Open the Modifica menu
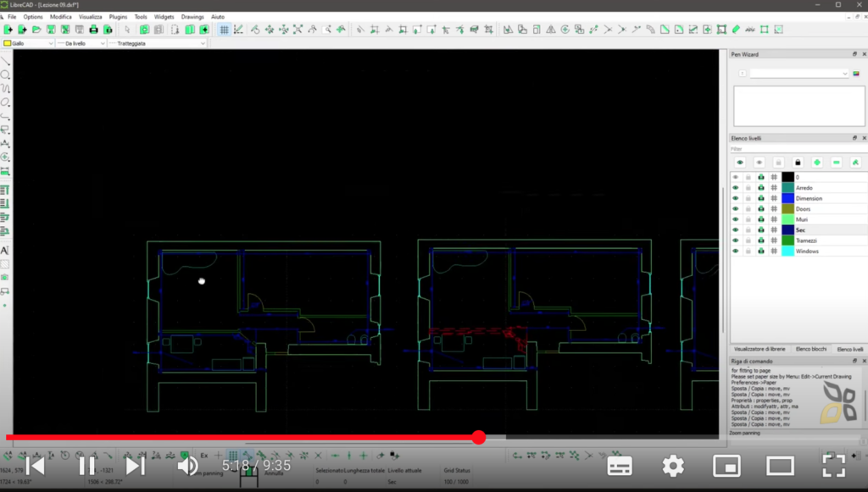 pyautogui.click(x=61, y=17)
